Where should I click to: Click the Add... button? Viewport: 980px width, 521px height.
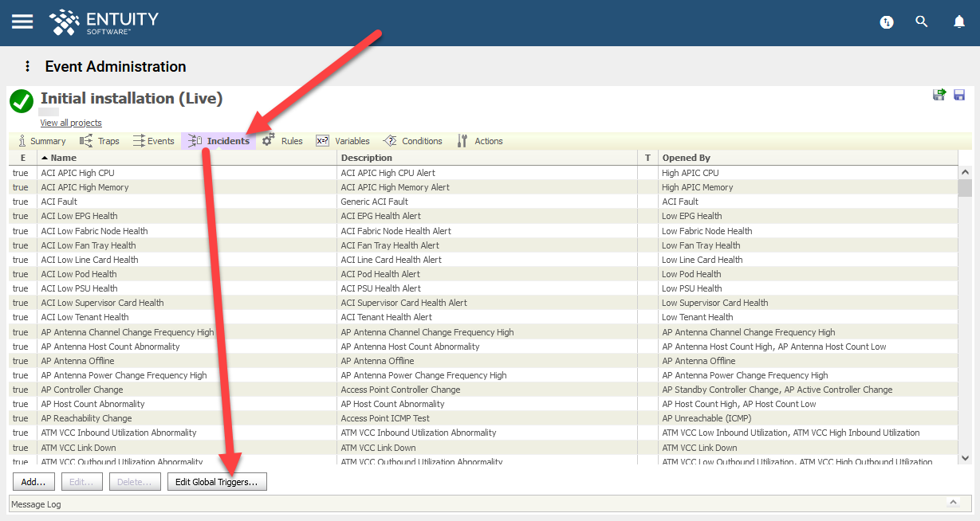(33, 482)
